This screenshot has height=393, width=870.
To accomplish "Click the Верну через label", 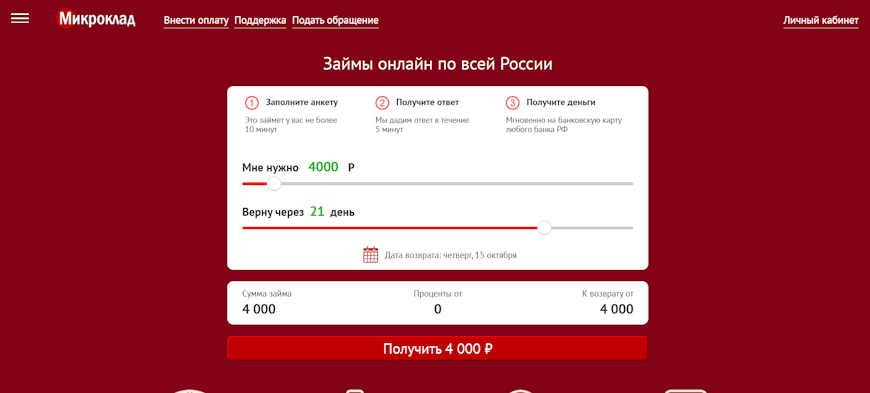I will [273, 213].
